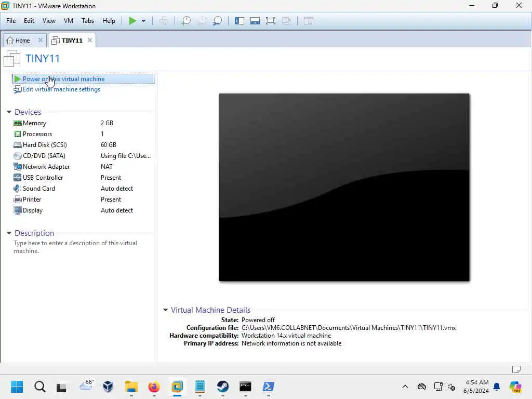Screen dimensions: 532x399
Task: Click the Powered off state text
Action: (x=258, y=320)
